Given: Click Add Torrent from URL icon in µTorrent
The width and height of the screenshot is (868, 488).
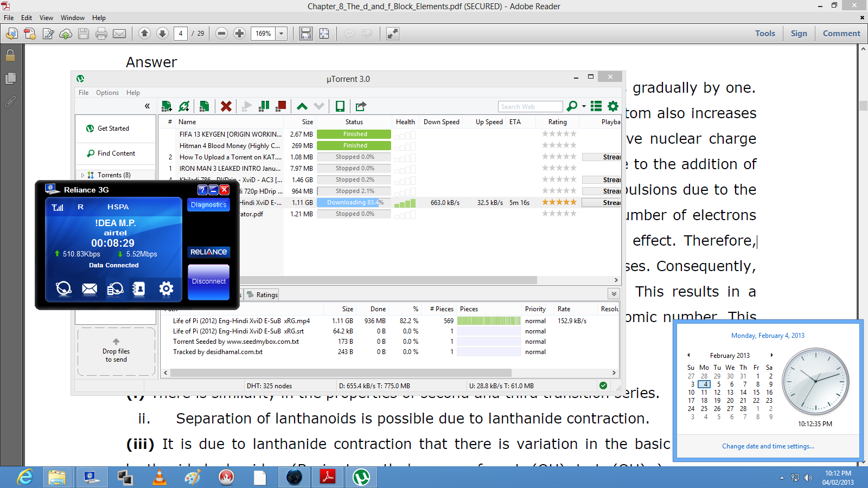Looking at the screenshot, I should (184, 106).
